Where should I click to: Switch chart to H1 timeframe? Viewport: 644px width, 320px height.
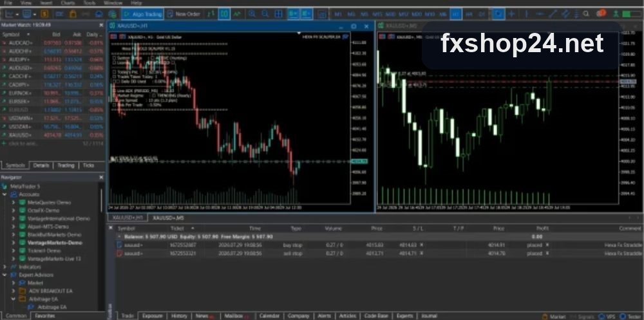(455, 14)
